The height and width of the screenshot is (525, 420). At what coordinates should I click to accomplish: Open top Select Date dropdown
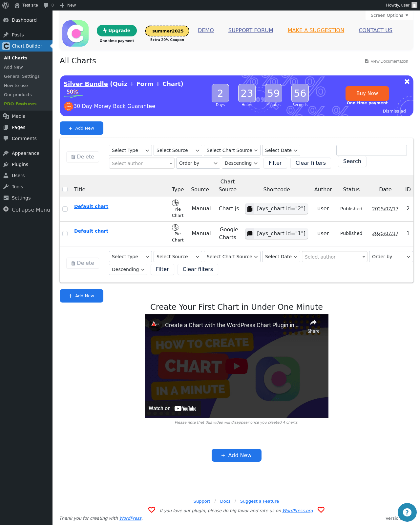point(281,150)
